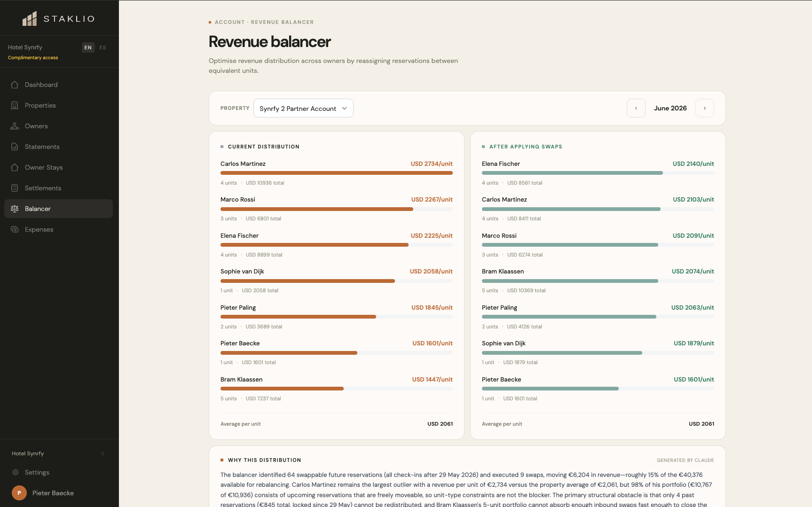812x507 pixels.
Task: Click Bram Klaassen's orange revenue bar
Action: [x=282, y=389]
